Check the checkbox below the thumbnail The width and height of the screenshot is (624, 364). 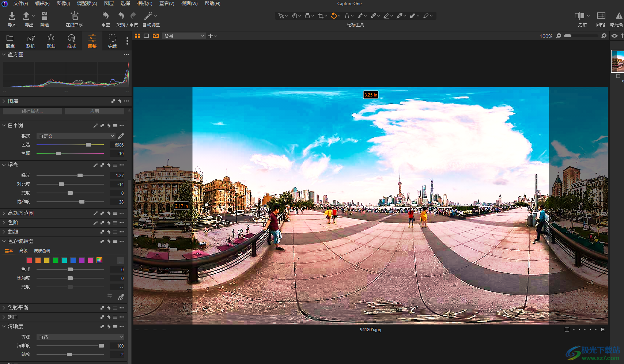point(618,76)
